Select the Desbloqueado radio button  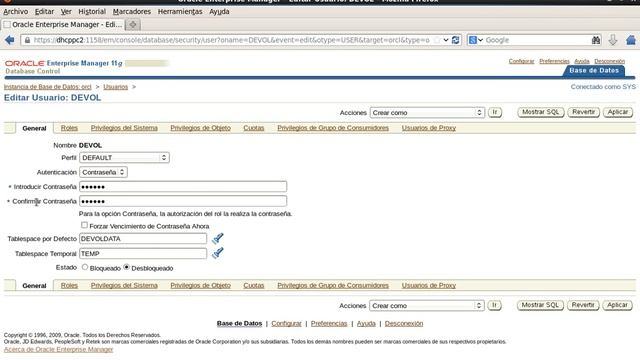127,267
